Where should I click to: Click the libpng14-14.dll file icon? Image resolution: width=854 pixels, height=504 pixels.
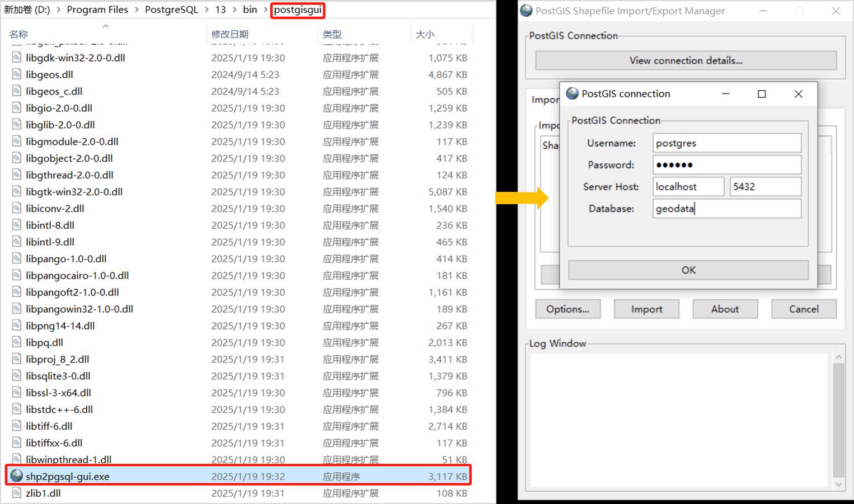click(x=17, y=326)
